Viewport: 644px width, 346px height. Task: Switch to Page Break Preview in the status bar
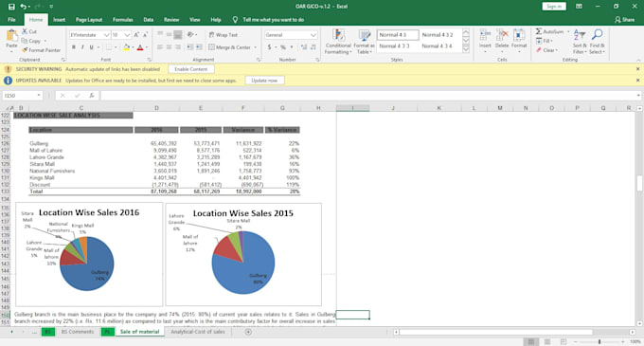[x=563, y=342]
